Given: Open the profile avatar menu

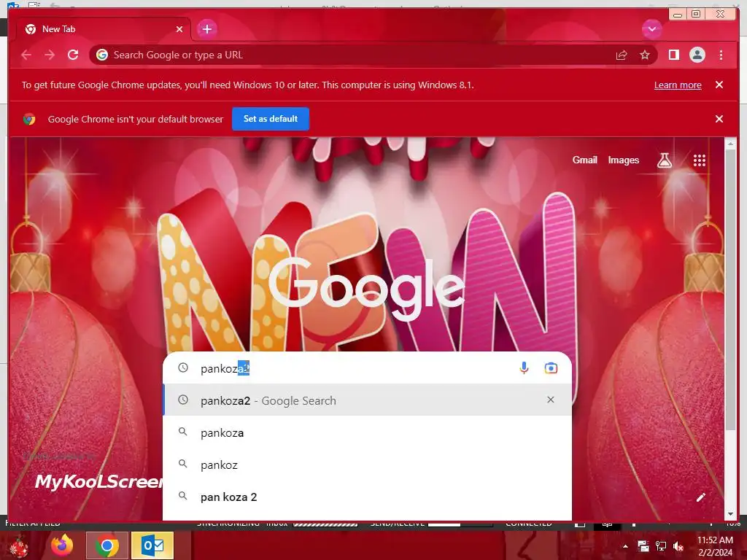Looking at the screenshot, I should pos(697,55).
